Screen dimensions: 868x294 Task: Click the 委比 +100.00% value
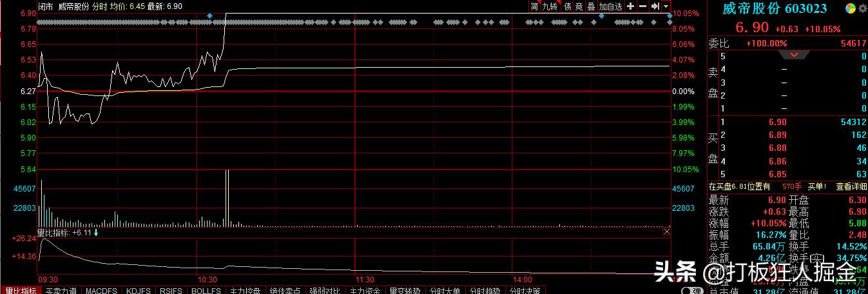tap(767, 43)
